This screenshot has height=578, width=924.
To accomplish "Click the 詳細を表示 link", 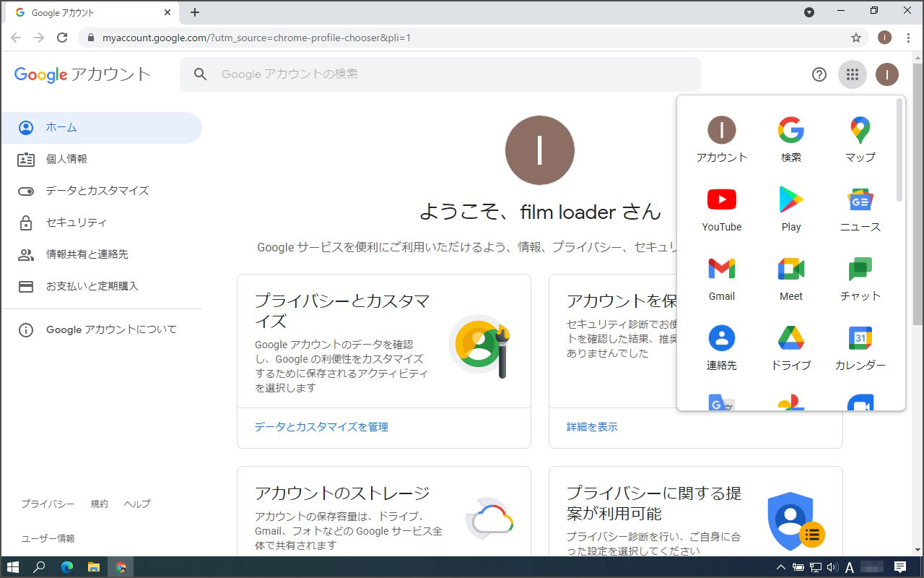I will [592, 427].
